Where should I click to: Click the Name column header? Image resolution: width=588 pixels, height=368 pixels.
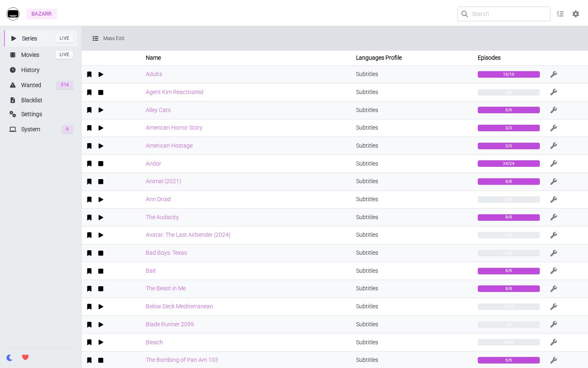153,58
